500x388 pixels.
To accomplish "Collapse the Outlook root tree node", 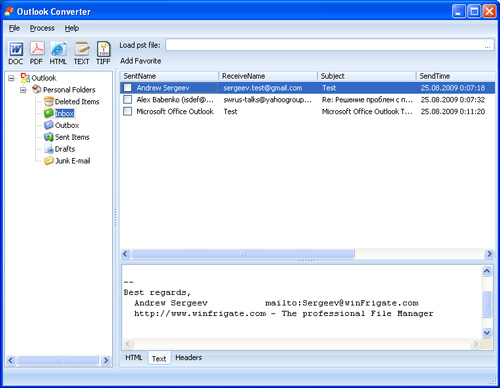I will point(11,78).
